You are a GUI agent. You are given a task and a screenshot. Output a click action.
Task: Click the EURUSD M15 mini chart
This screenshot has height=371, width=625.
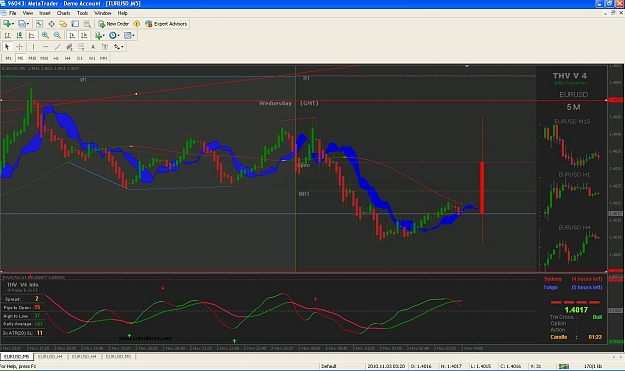[572, 146]
